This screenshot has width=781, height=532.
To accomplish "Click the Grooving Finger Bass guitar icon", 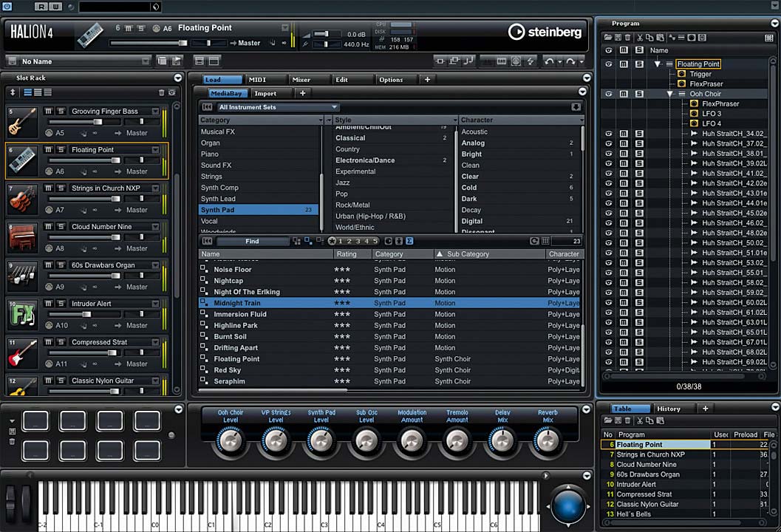I will point(22,122).
